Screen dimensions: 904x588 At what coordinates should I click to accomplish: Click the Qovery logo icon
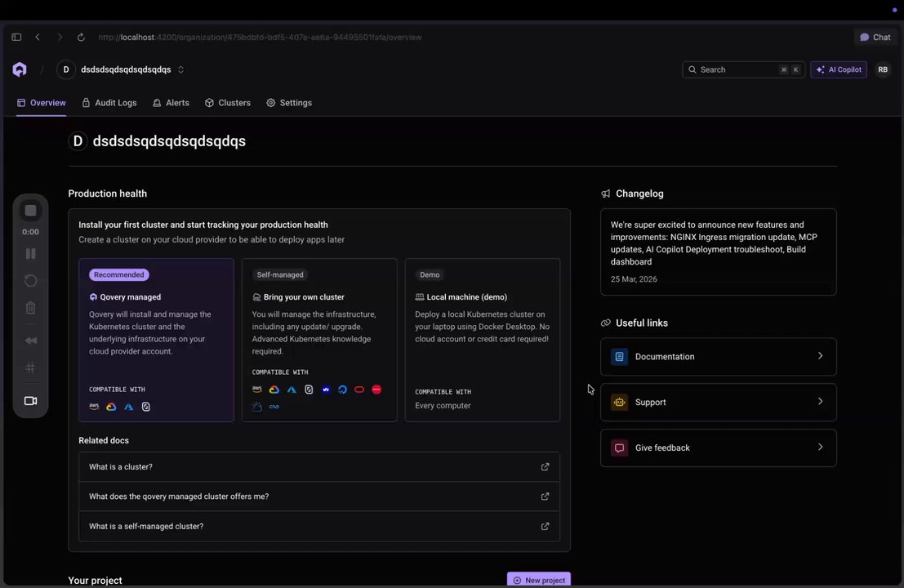tap(20, 69)
